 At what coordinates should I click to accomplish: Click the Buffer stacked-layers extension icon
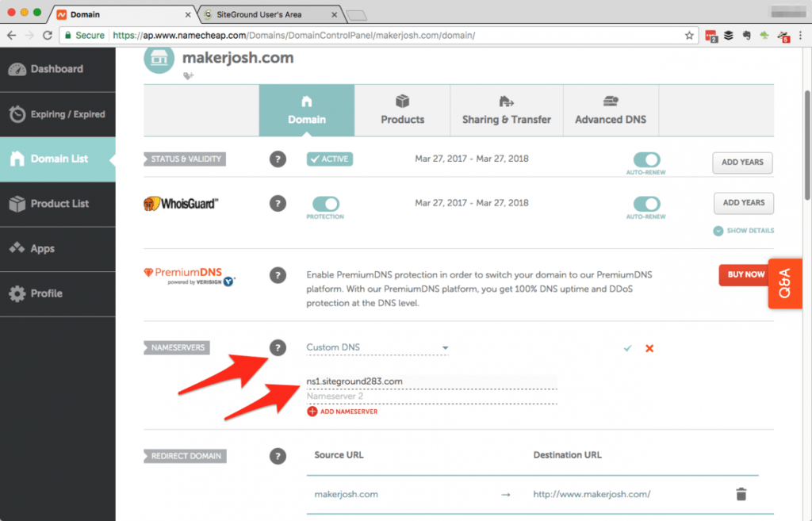(729, 35)
